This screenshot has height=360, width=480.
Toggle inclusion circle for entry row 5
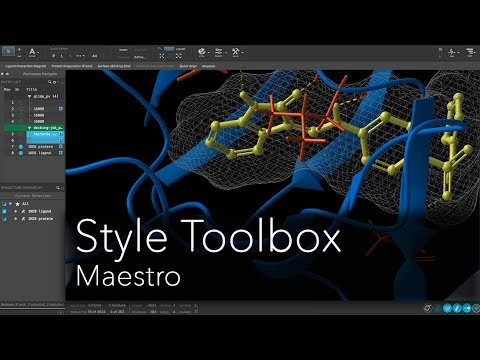click(x=21, y=134)
